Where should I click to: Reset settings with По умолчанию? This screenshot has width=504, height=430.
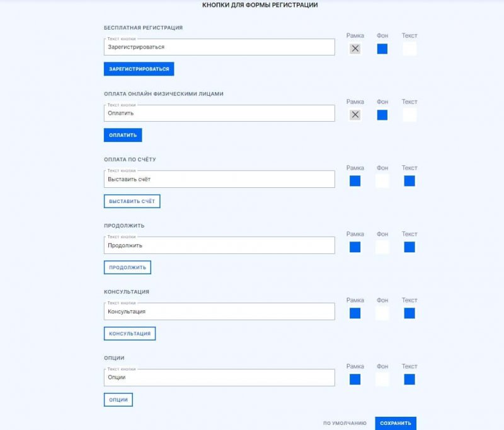[x=345, y=423]
